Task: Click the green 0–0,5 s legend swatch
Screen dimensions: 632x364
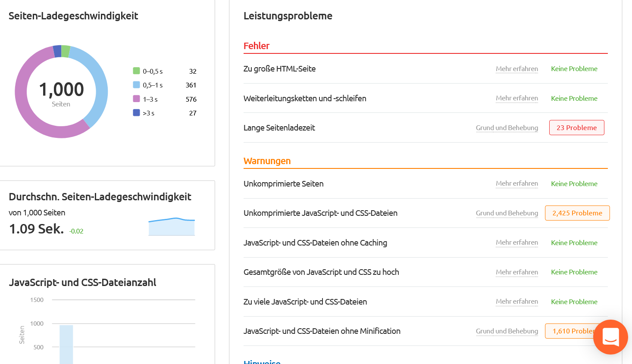Action: (x=136, y=71)
